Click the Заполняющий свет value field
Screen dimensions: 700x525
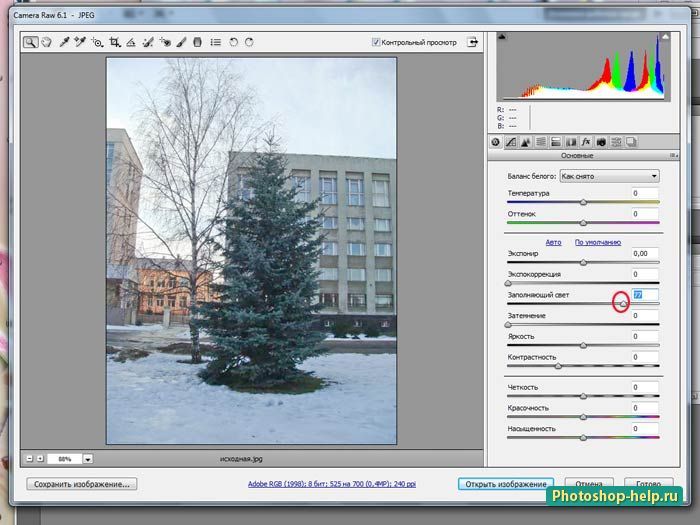(x=645, y=295)
